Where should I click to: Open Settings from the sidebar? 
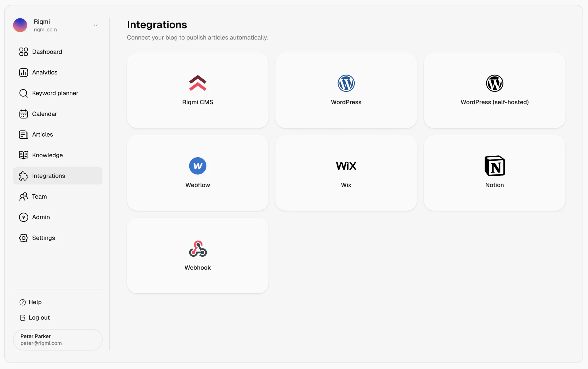(58, 238)
